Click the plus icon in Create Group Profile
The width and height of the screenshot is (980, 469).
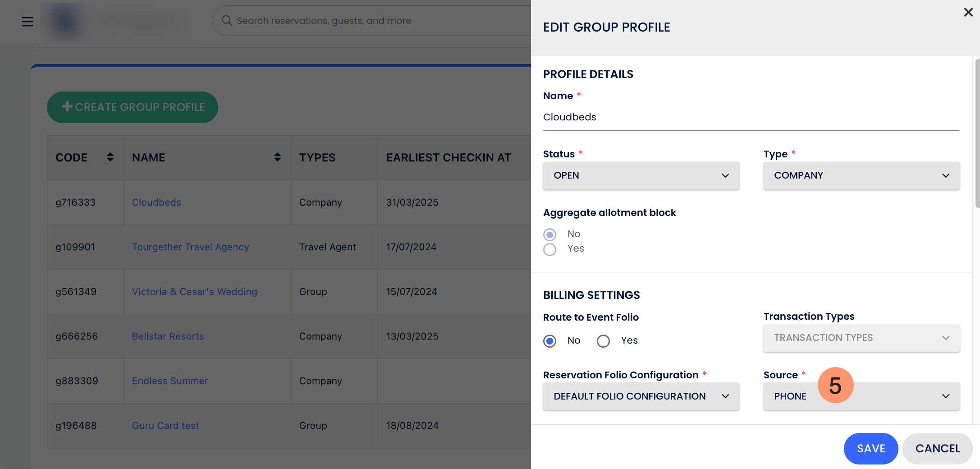(67, 106)
